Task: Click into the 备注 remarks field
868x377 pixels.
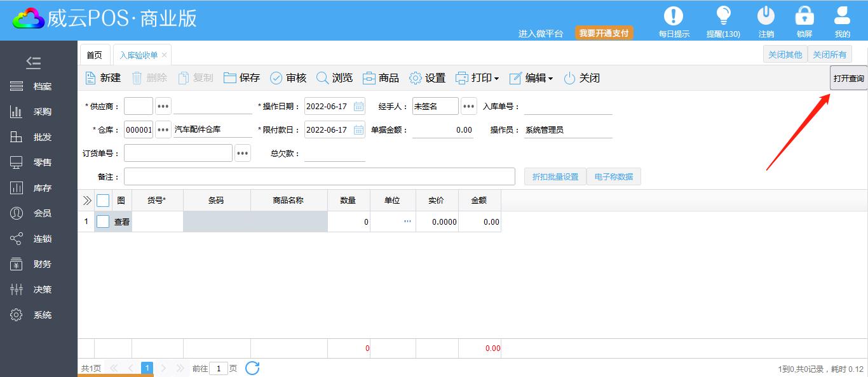Action: pyautogui.click(x=319, y=177)
